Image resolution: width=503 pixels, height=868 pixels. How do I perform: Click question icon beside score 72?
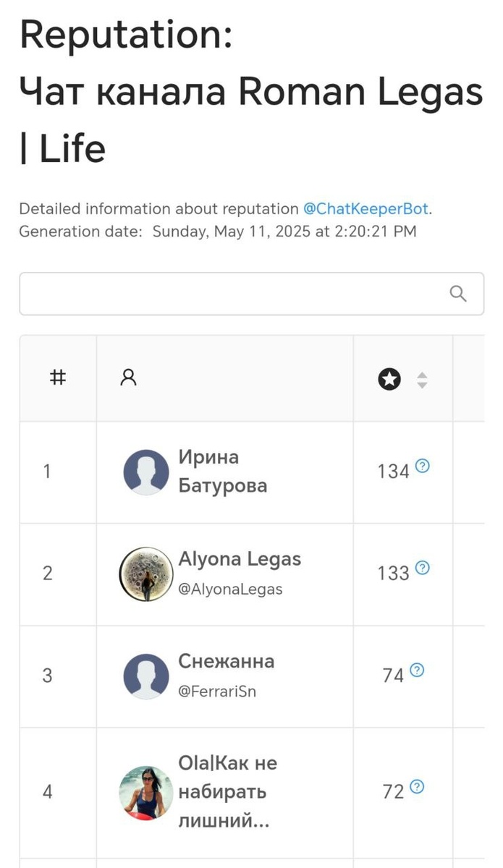point(417,787)
